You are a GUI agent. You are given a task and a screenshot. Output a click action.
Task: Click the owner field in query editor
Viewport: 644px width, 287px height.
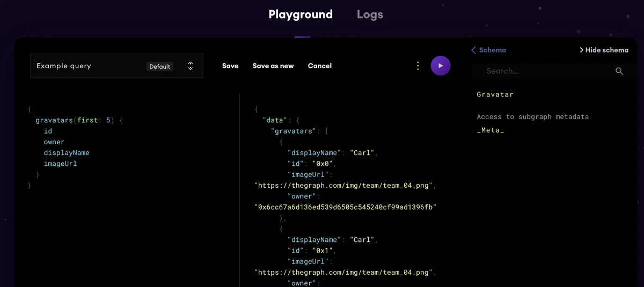54,142
